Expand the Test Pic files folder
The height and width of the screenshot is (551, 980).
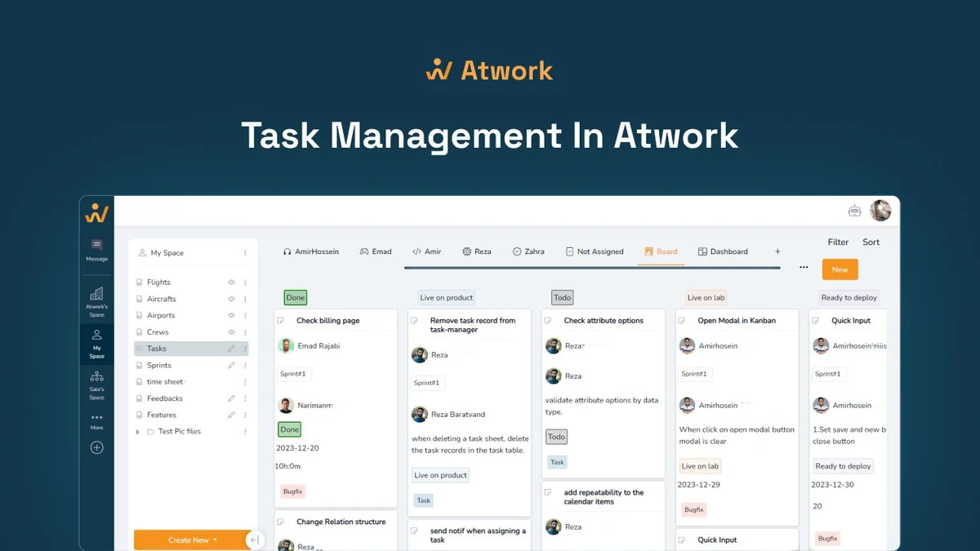(138, 432)
